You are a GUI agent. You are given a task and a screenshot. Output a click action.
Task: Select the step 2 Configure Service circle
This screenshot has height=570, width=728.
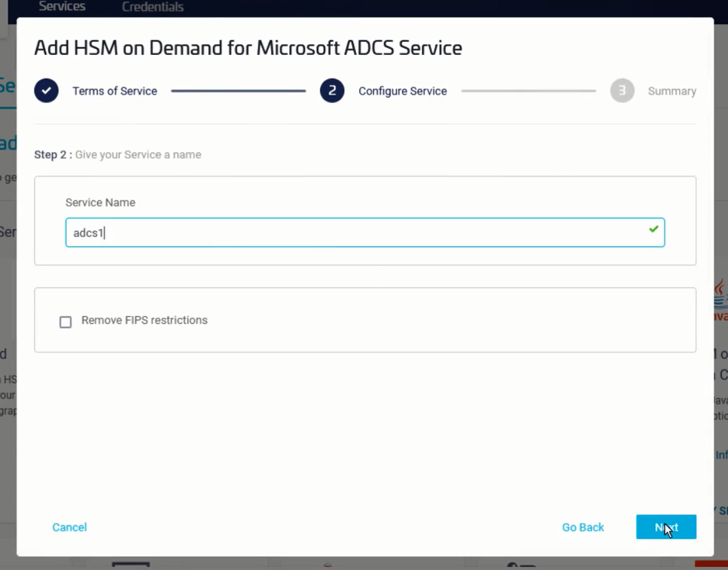[332, 90]
